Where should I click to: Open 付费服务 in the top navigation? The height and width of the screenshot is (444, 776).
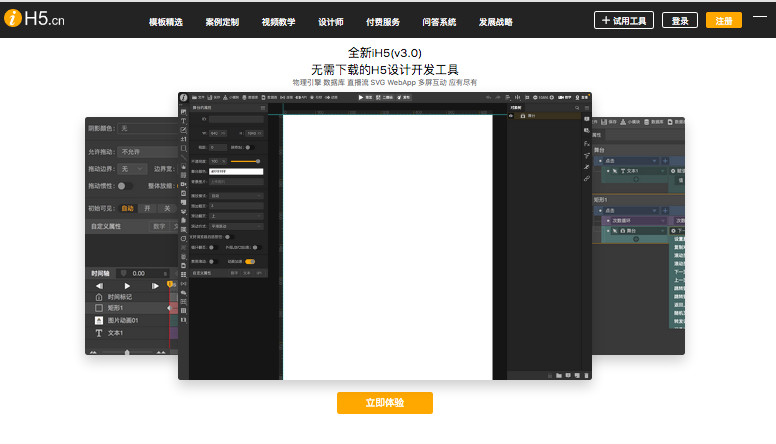tap(383, 22)
